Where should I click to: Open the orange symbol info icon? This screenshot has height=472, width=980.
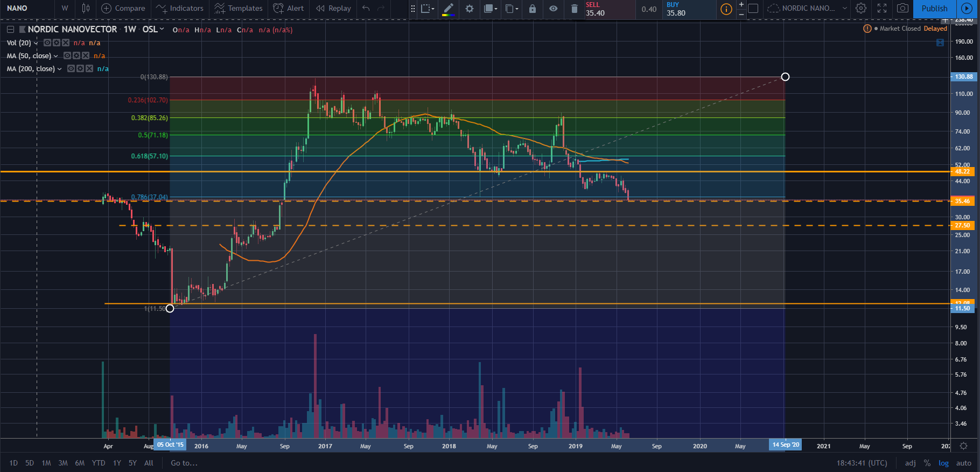point(726,9)
